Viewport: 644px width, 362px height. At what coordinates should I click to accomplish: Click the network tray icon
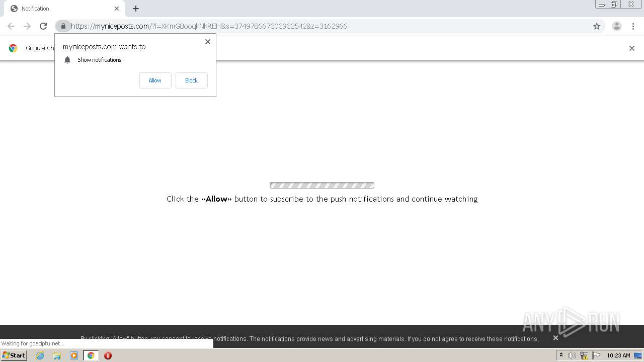[x=584, y=355]
